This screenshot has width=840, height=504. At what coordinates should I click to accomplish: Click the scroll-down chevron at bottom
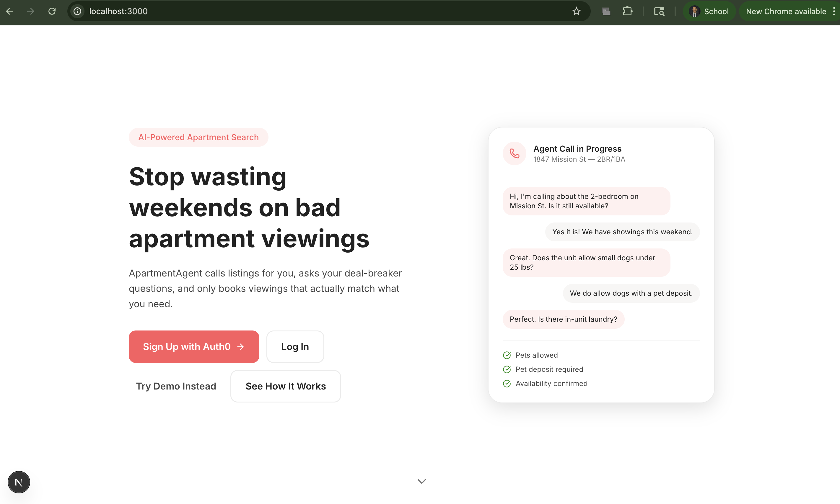(x=421, y=481)
